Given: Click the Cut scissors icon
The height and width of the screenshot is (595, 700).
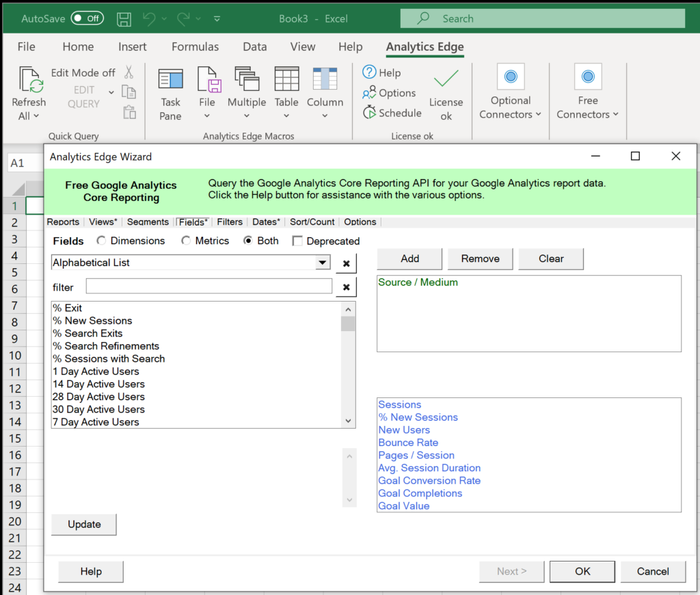Looking at the screenshot, I should [x=129, y=72].
